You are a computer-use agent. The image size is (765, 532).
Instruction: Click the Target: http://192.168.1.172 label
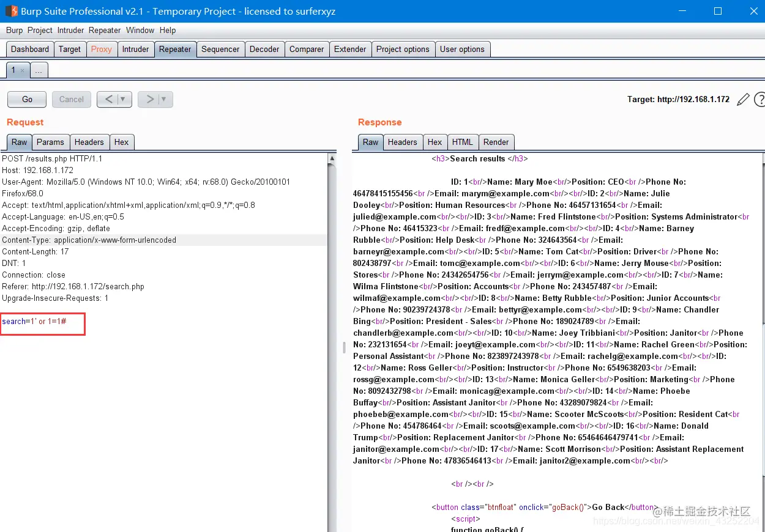(x=678, y=99)
